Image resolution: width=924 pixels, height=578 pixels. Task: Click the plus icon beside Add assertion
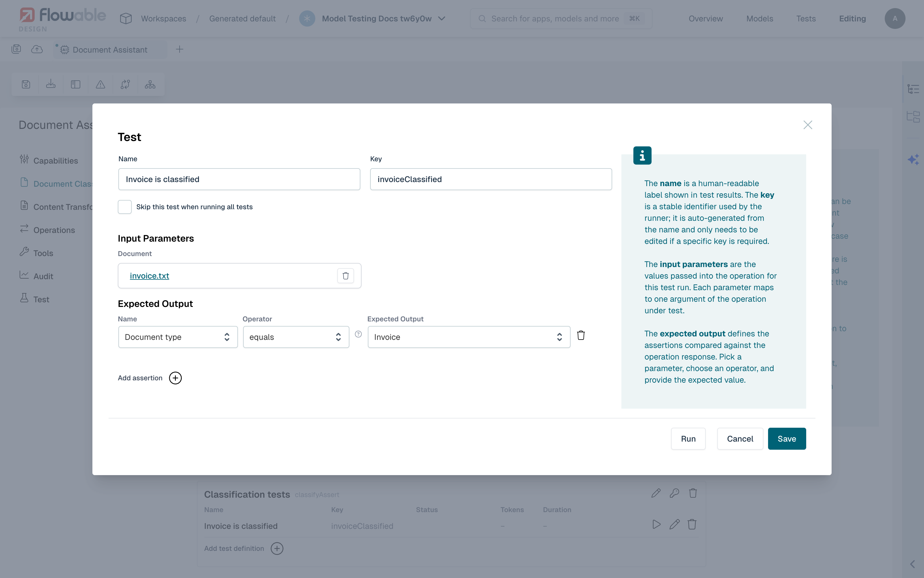[175, 378]
